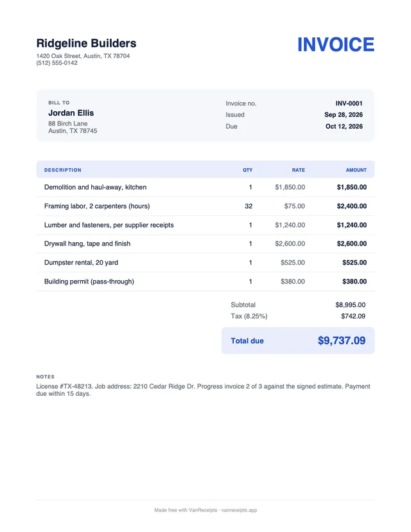Click the $2,600.00 rate for Drywall
The height and width of the screenshot is (532, 411).
290,244
